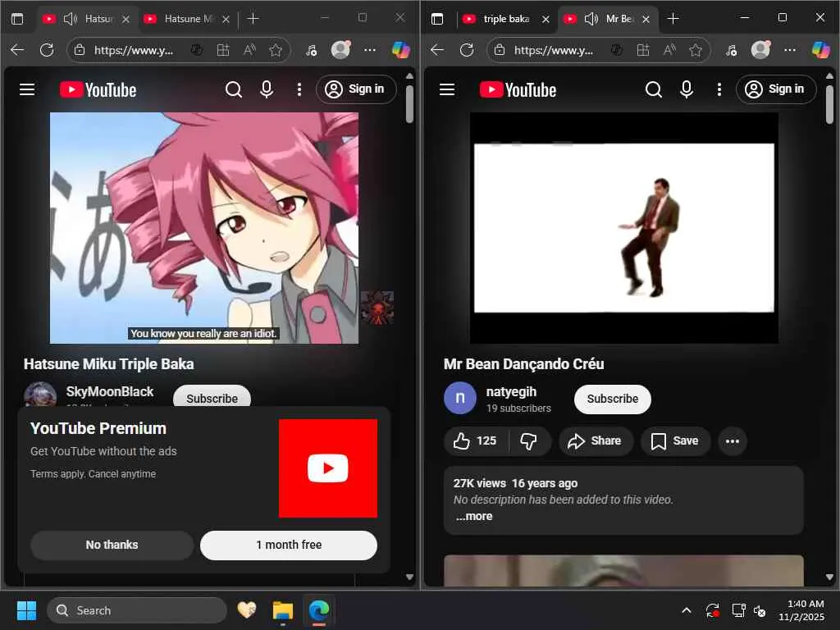The image size is (840, 630).
Task: Favorite the page in left browser window
Action: pyautogui.click(x=276, y=50)
